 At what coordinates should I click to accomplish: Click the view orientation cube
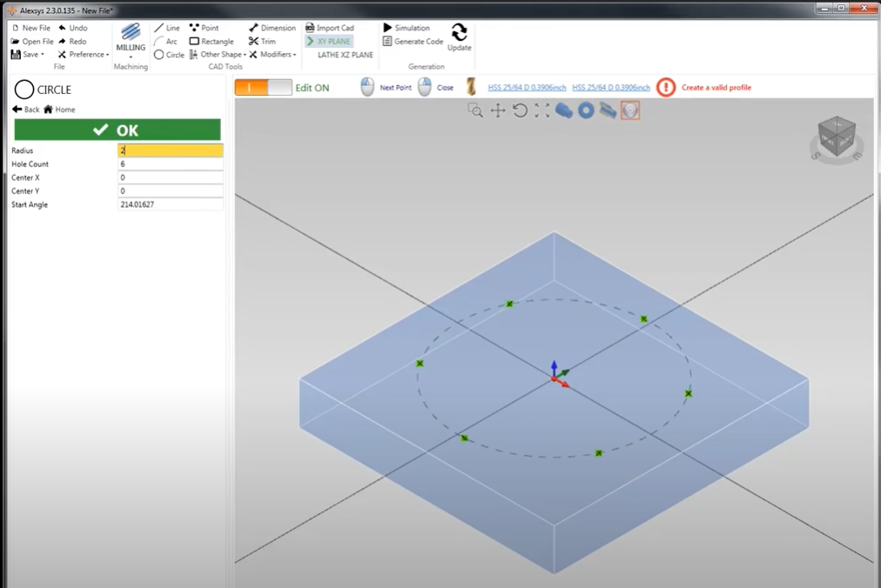click(x=837, y=138)
